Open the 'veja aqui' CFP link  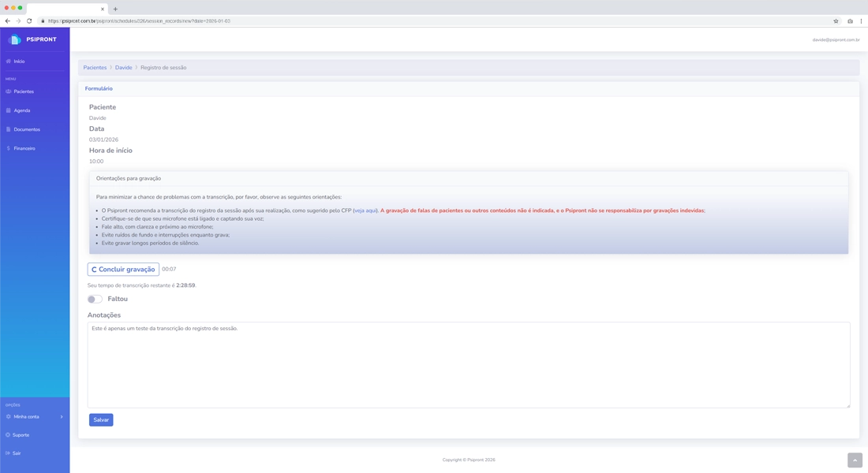click(365, 210)
